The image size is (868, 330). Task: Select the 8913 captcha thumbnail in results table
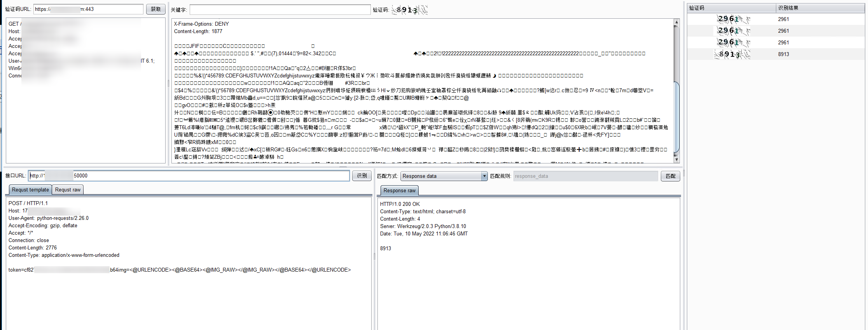tap(732, 54)
